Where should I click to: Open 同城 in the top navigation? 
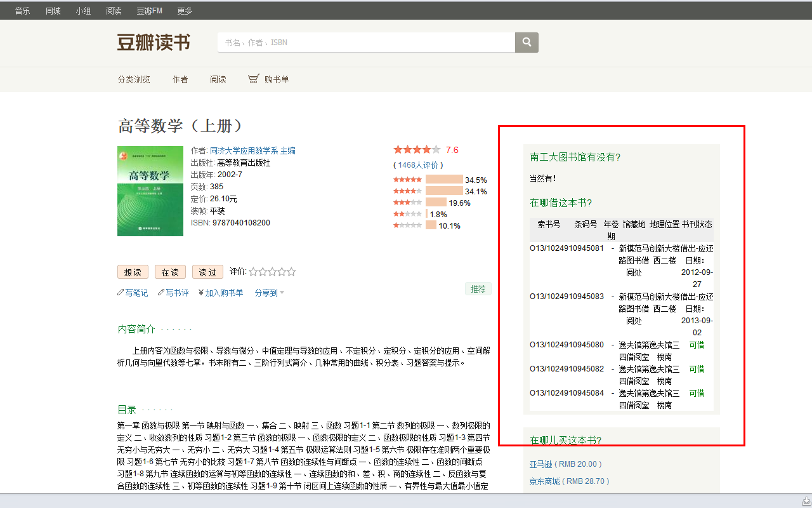tap(53, 11)
